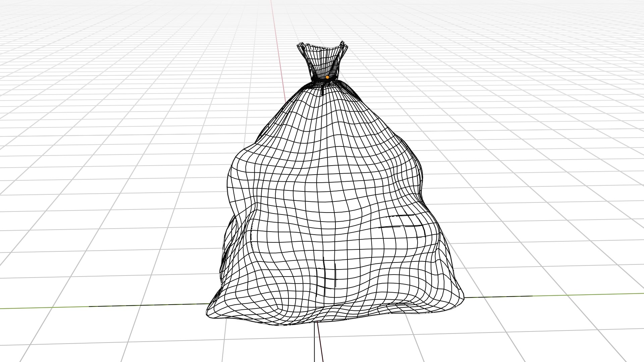Click the orange origin point at the dress waist
Image resolution: width=644 pixels, height=362 pixels.
pyautogui.click(x=327, y=77)
